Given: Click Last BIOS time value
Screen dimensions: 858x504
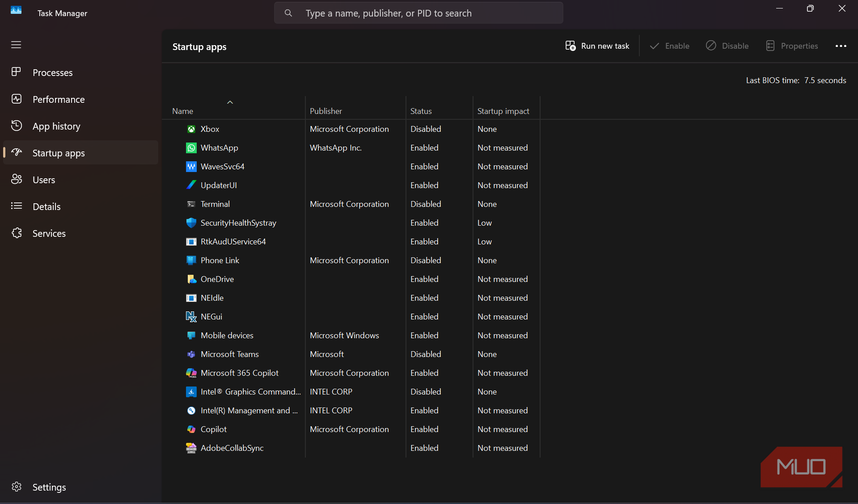Looking at the screenshot, I should click(825, 80).
